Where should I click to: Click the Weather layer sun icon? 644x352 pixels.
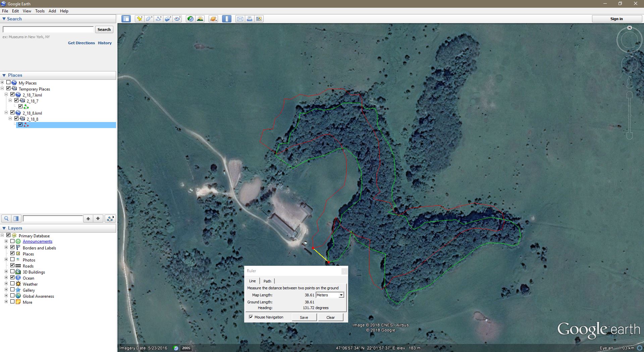(x=18, y=284)
